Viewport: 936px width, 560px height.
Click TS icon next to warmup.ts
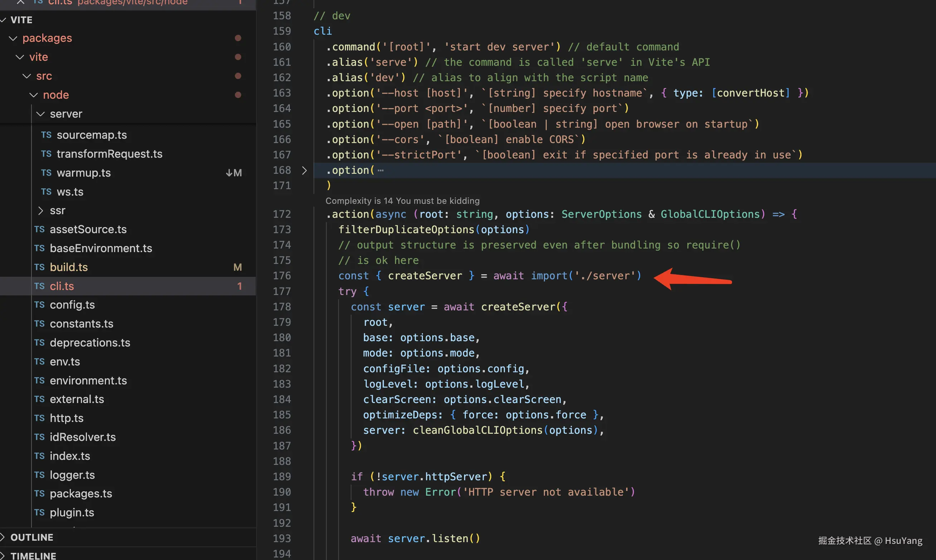(x=46, y=173)
